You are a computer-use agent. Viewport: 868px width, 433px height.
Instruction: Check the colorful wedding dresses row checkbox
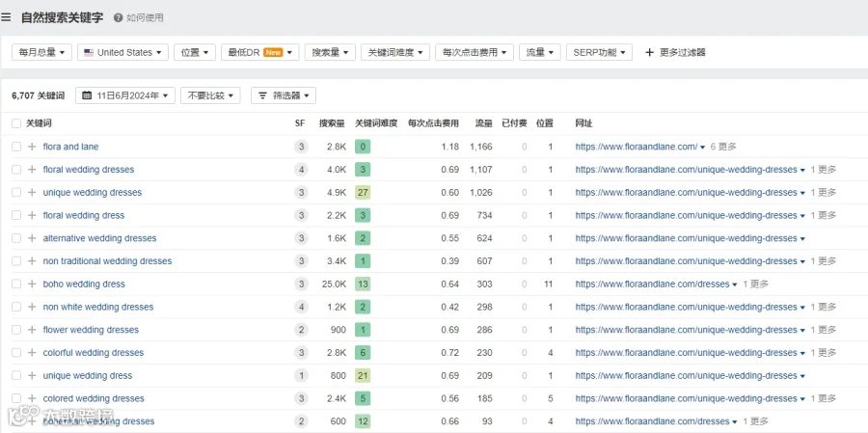tap(16, 353)
